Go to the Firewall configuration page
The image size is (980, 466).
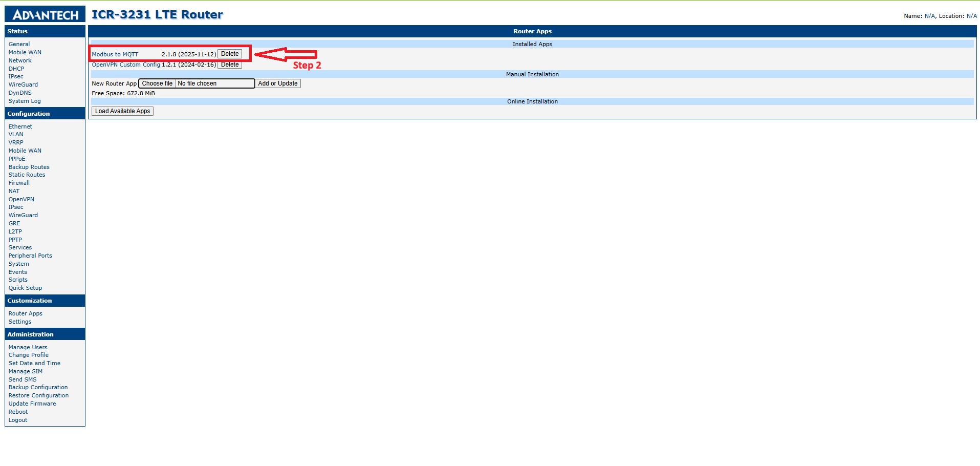(19, 183)
